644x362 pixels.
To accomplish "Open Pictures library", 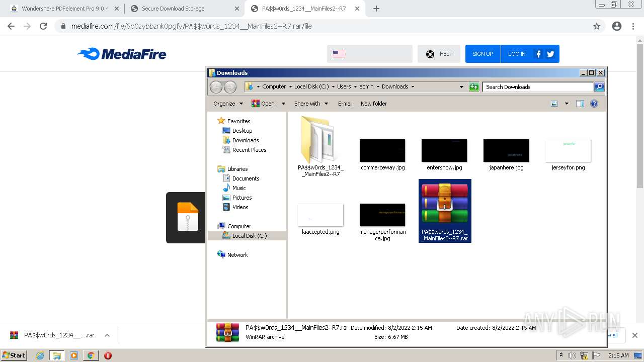I will [x=242, y=198].
